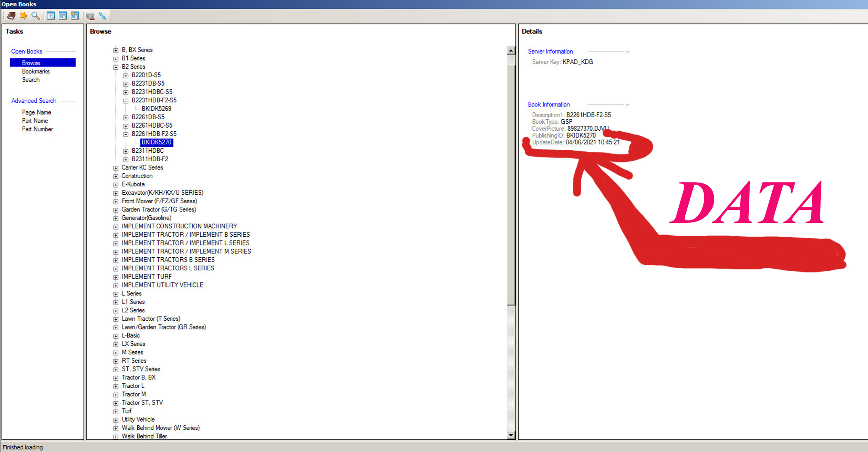Collapse the B2 Series tree node

[x=116, y=67]
